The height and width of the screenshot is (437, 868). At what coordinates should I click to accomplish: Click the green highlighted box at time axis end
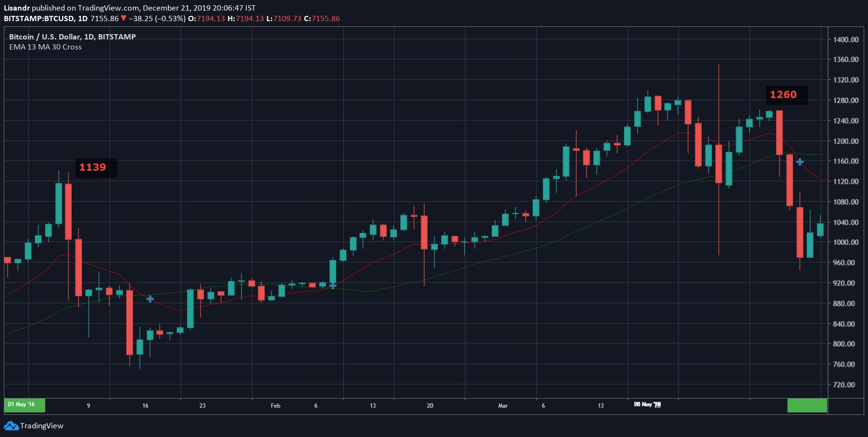[x=807, y=405]
